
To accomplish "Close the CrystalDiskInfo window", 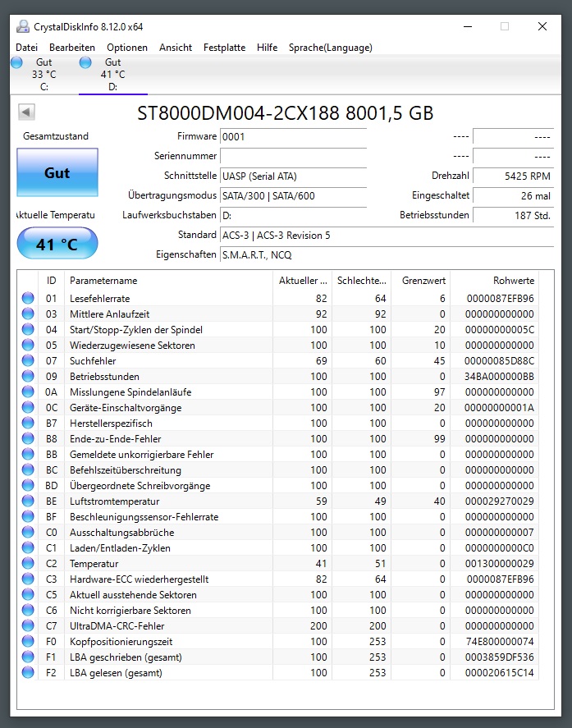I will click(542, 26).
